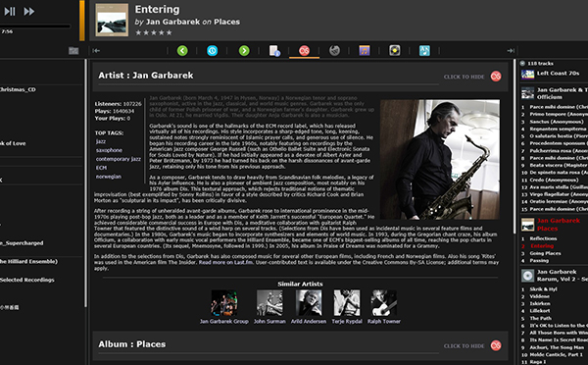The image size is (588, 365).
Task: Open similar artist Terje Rypdal thumbnail
Action: coord(347,302)
